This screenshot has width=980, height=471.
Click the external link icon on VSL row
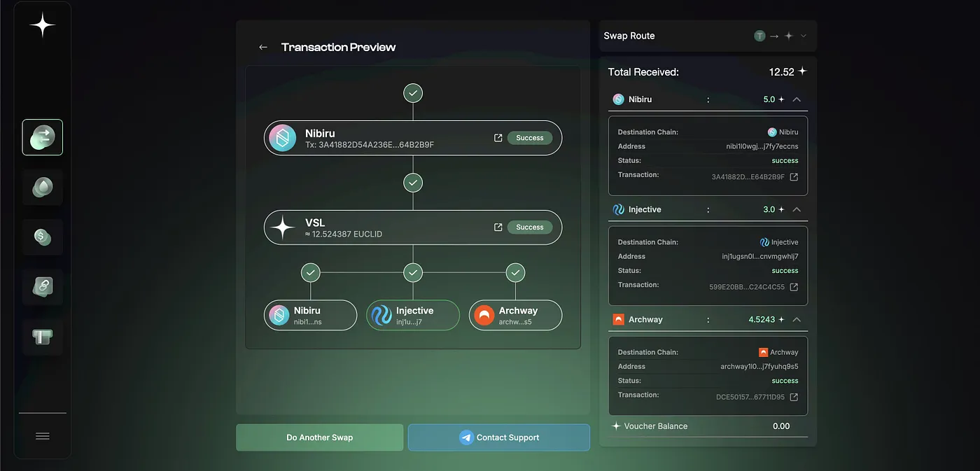coord(498,227)
